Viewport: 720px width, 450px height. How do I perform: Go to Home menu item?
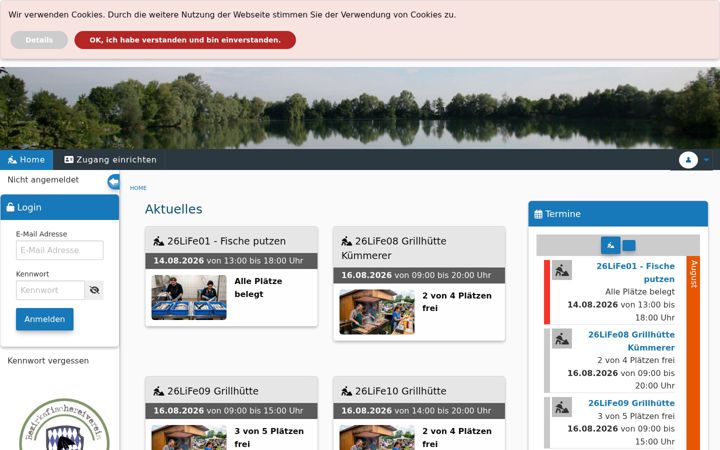pyautogui.click(x=27, y=160)
